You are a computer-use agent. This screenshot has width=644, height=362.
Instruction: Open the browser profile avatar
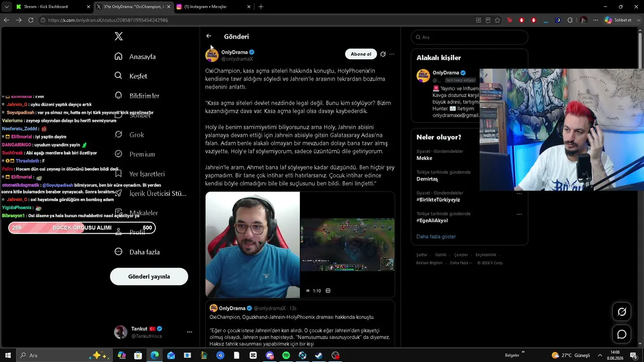(584, 20)
